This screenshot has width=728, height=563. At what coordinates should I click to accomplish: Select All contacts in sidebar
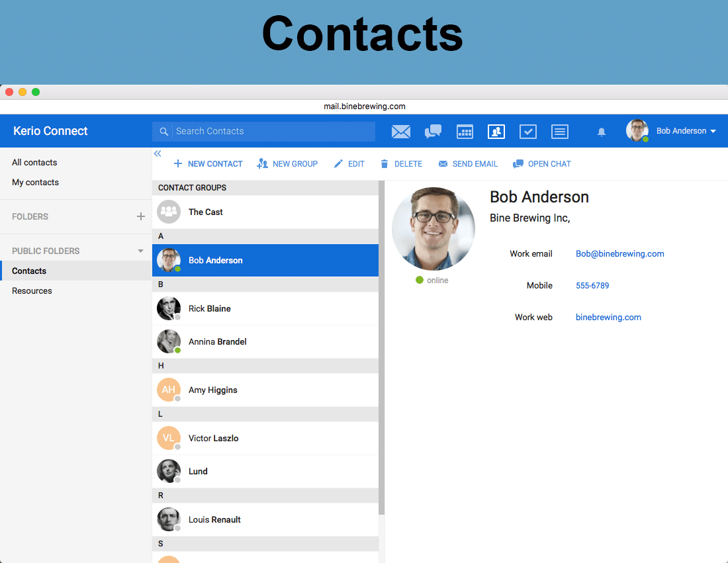[34, 163]
